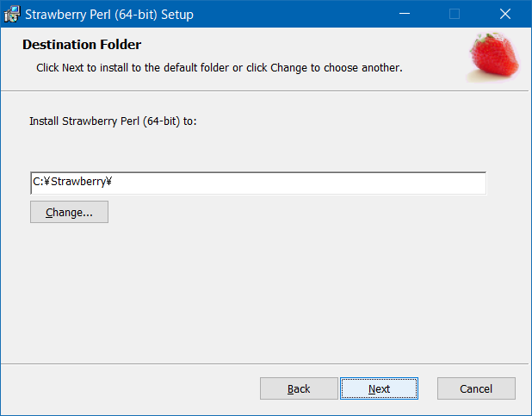This screenshot has width=532, height=416.
Task: Proceed with the Next button
Action: click(379, 388)
